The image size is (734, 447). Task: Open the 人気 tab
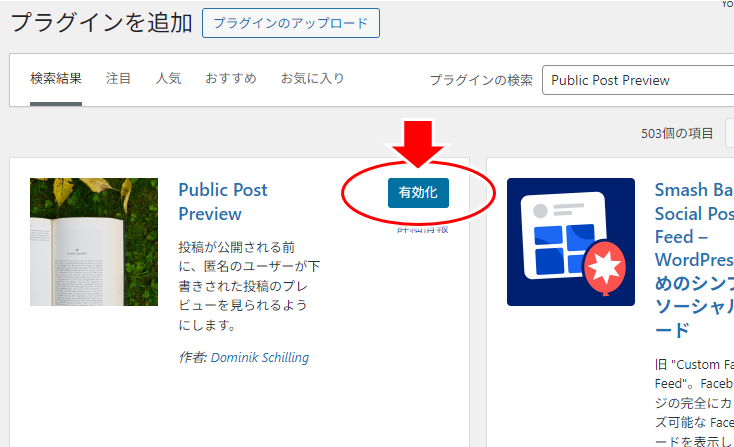[x=169, y=78]
